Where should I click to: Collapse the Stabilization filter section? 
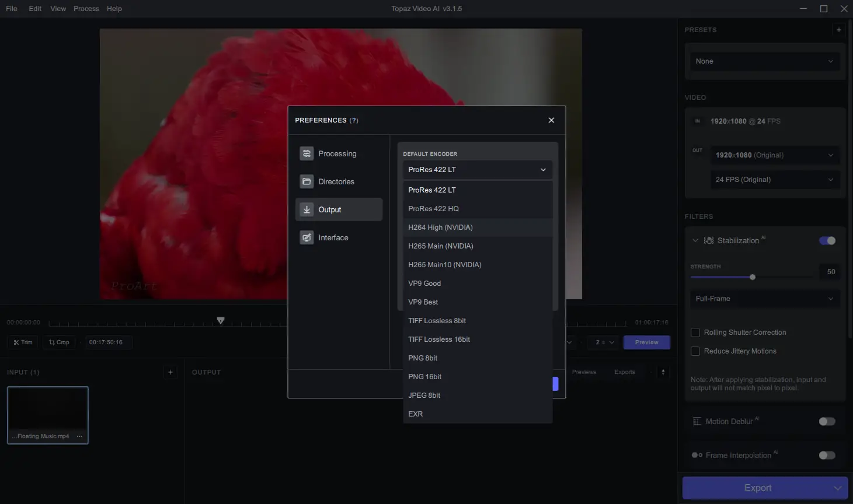[x=695, y=240]
